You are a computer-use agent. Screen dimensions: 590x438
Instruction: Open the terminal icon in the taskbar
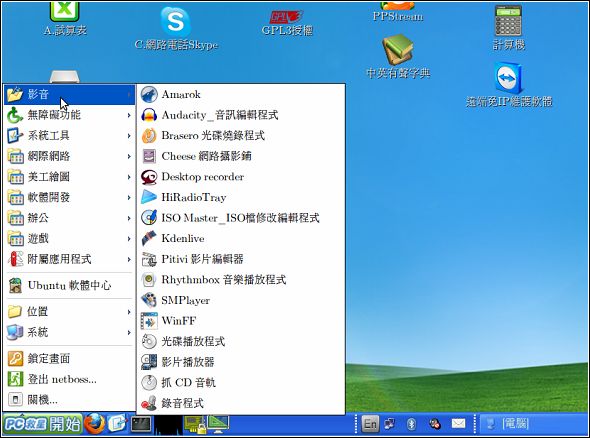click(141, 424)
